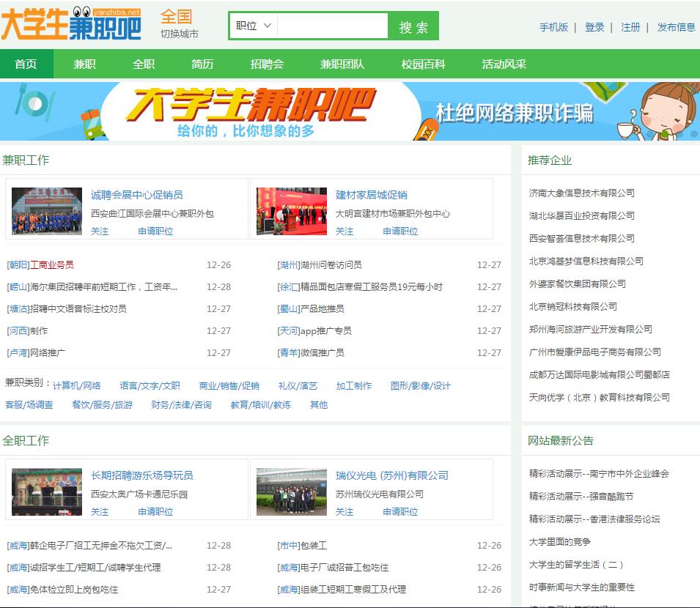Click 关注 under 建材家居城促销
The height and width of the screenshot is (608, 700).
click(x=345, y=231)
